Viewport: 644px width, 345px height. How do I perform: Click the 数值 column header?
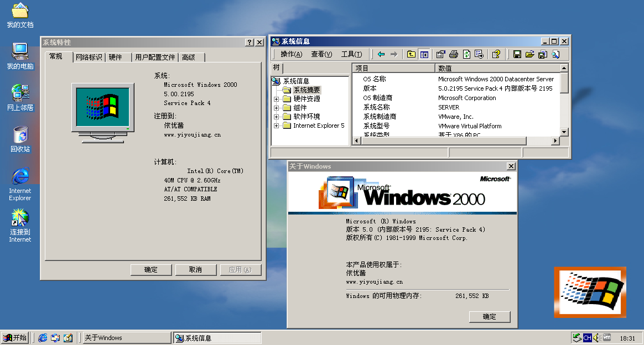[497, 68]
